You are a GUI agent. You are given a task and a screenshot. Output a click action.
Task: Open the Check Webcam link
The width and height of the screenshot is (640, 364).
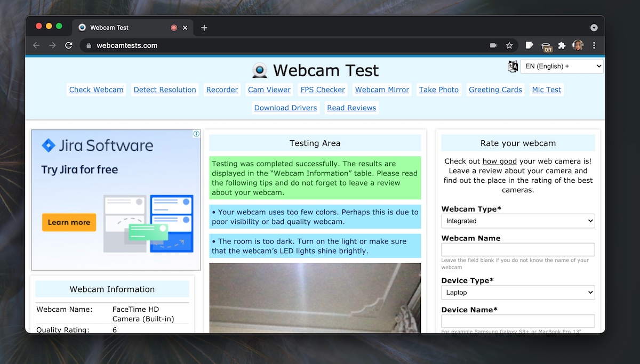coord(96,90)
